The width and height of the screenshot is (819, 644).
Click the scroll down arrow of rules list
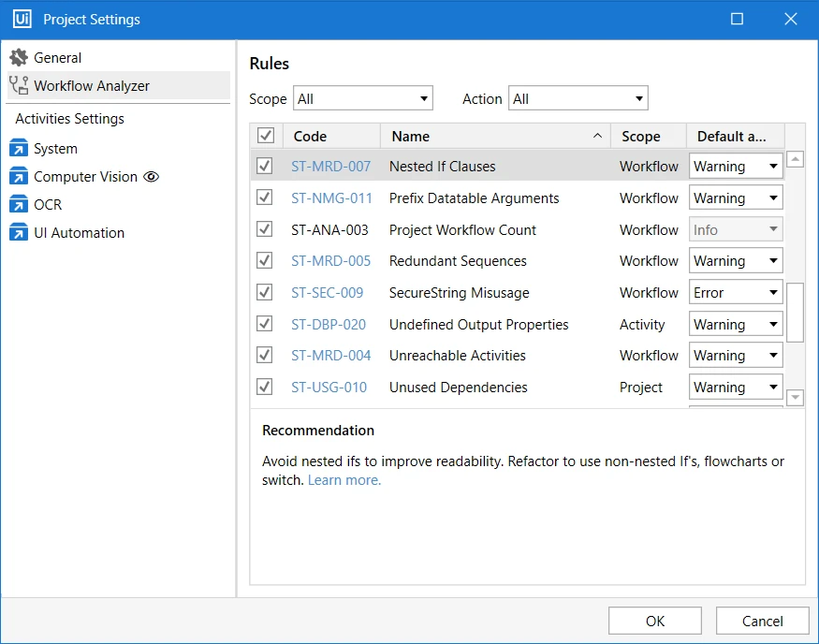(795, 397)
